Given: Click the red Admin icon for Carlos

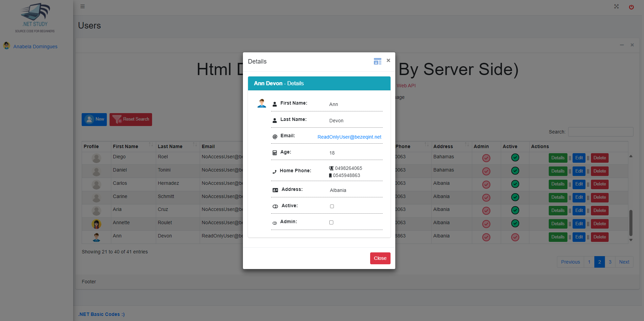Looking at the screenshot, I should point(486,184).
